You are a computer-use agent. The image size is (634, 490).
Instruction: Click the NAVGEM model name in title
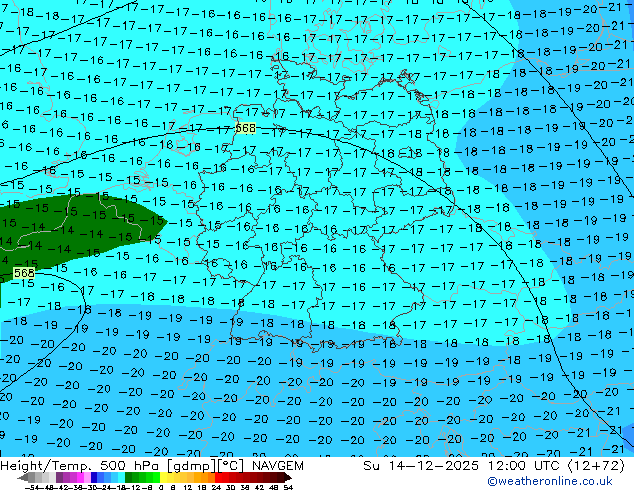(x=278, y=466)
